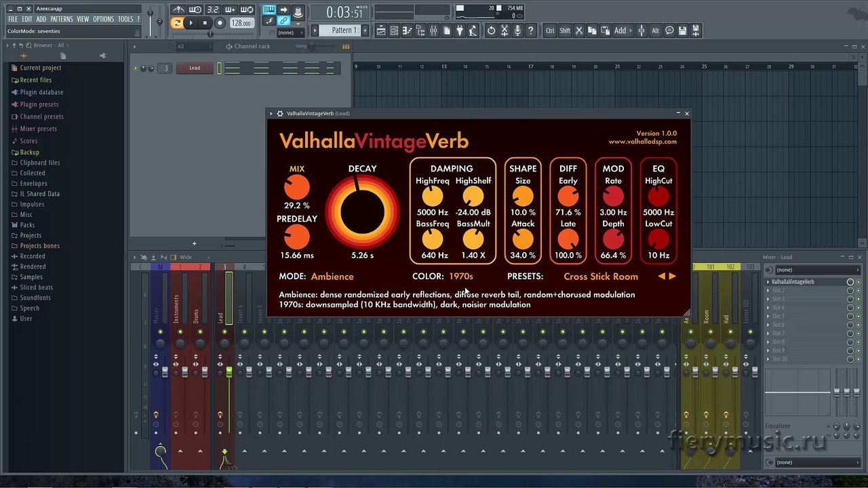868x488 pixels.
Task: Open the EDIT menu
Action: (26, 19)
